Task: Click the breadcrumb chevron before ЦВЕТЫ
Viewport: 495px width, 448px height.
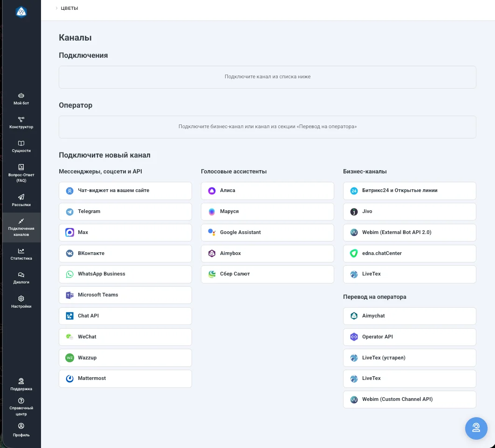Action: coord(56,8)
